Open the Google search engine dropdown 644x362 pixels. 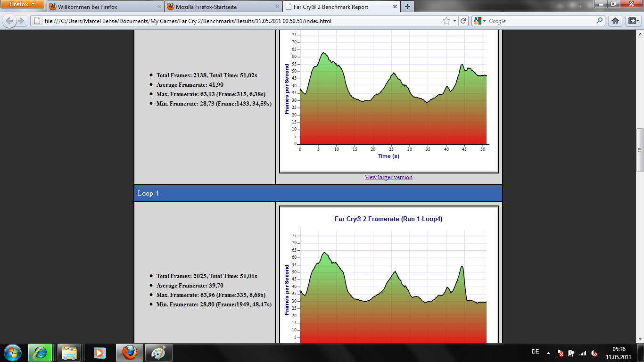pos(479,21)
